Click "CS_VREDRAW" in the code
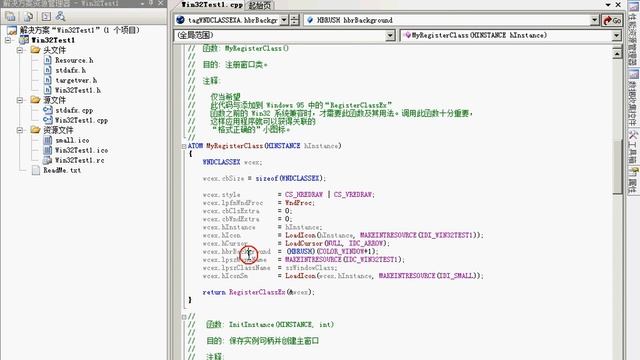640x360 pixels. 353,195
